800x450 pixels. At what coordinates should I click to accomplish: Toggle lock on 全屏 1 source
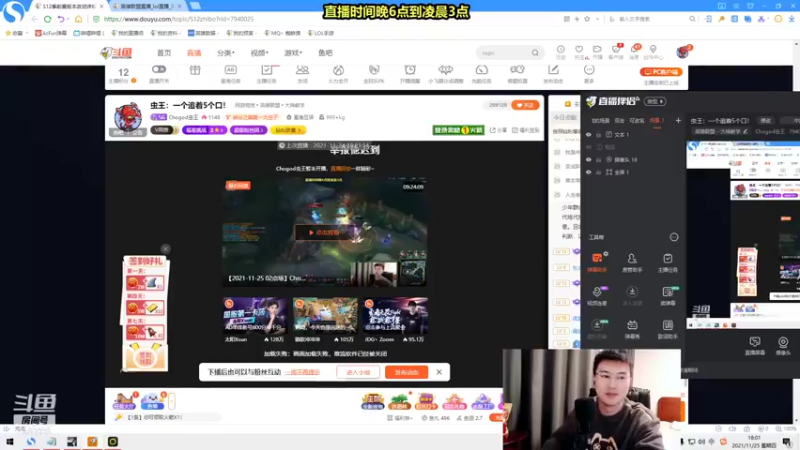[598, 172]
